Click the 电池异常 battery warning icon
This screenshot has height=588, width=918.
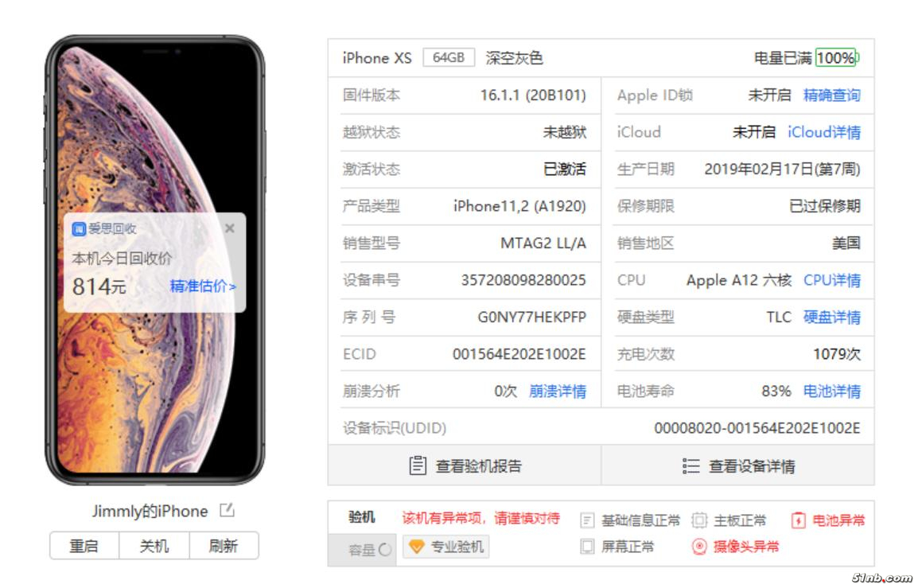[798, 520]
